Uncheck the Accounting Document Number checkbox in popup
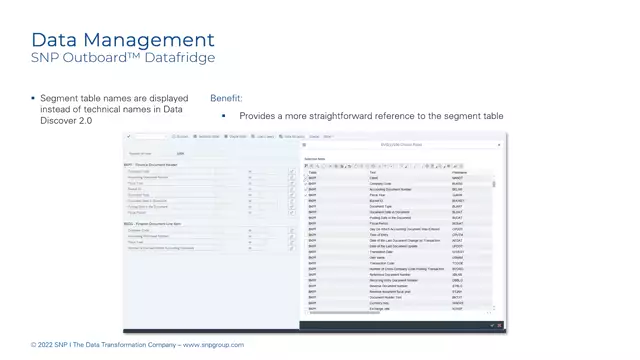Screen dimensions: 640x360 point(306,189)
